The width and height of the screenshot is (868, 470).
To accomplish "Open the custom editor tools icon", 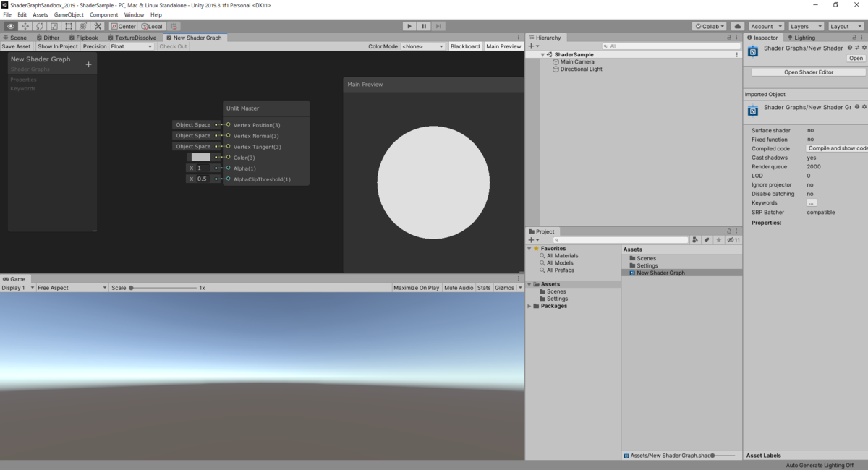I will (98, 26).
